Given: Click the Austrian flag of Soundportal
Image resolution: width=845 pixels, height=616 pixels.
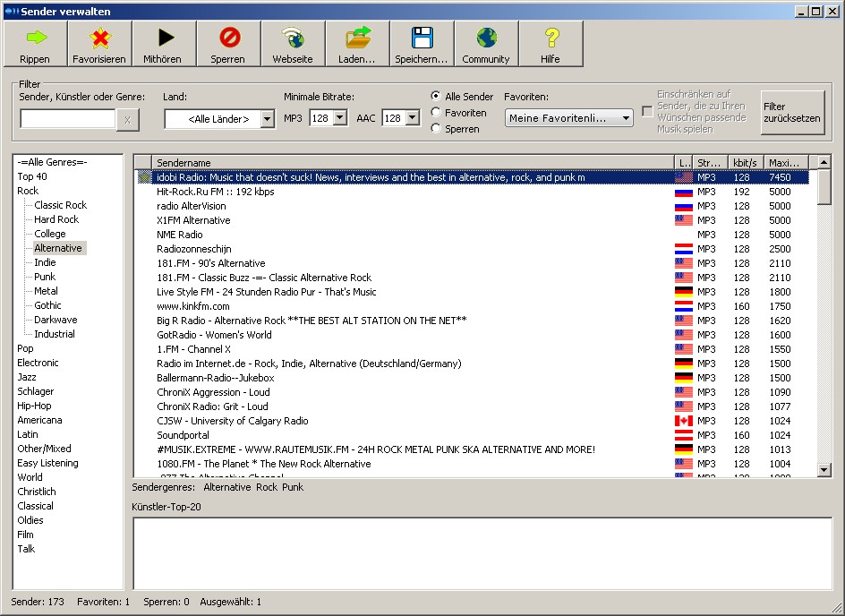Looking at the screenshot, I should click(x=683, y=435).
